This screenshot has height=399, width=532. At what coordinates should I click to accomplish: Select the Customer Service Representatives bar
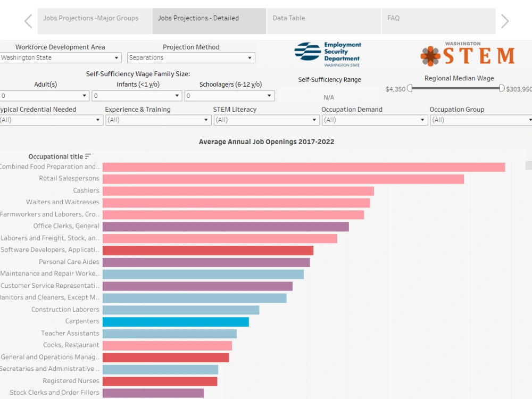point(197,286)
